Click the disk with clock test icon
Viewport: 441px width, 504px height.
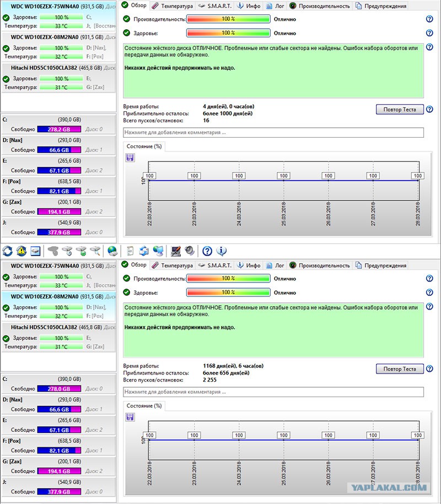click(67, 251)
